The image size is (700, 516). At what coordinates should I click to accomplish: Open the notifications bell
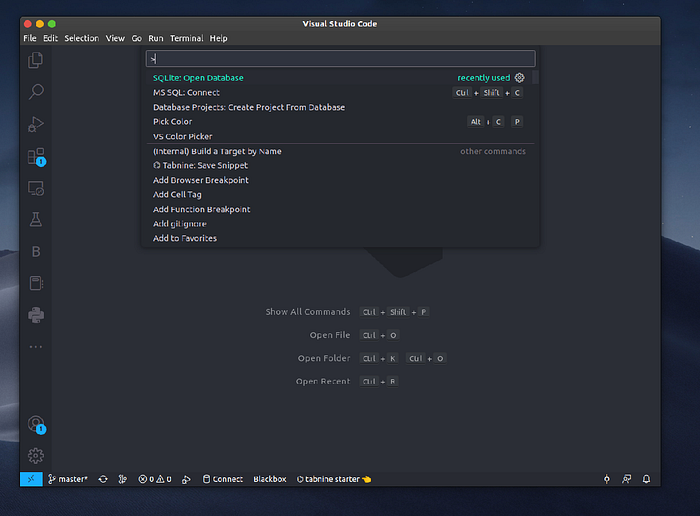(646, 479)
